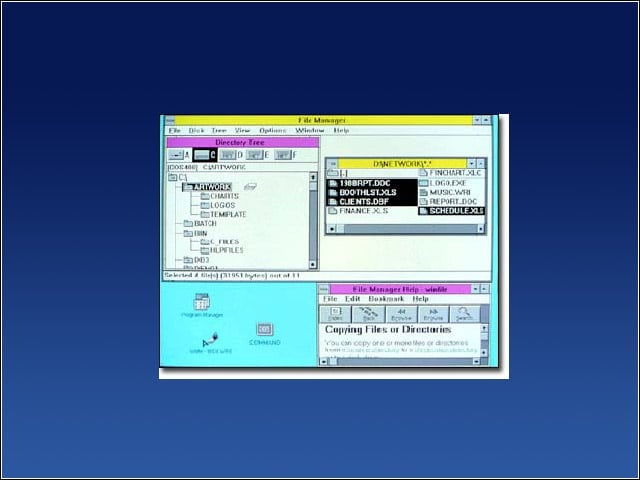Select the C:\ root folder in tree
Image resolution: width=640 pixels, height=480 pixels.
(x=178, y=178)
